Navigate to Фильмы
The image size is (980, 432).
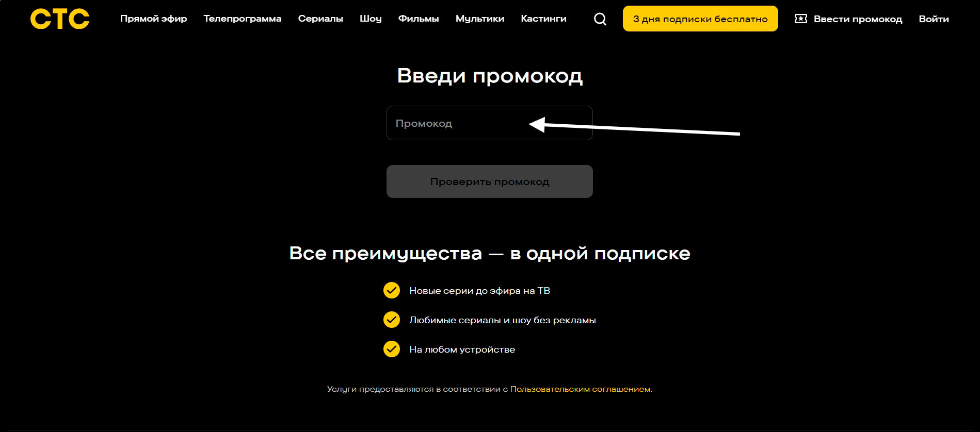click(x=419, y=19)
